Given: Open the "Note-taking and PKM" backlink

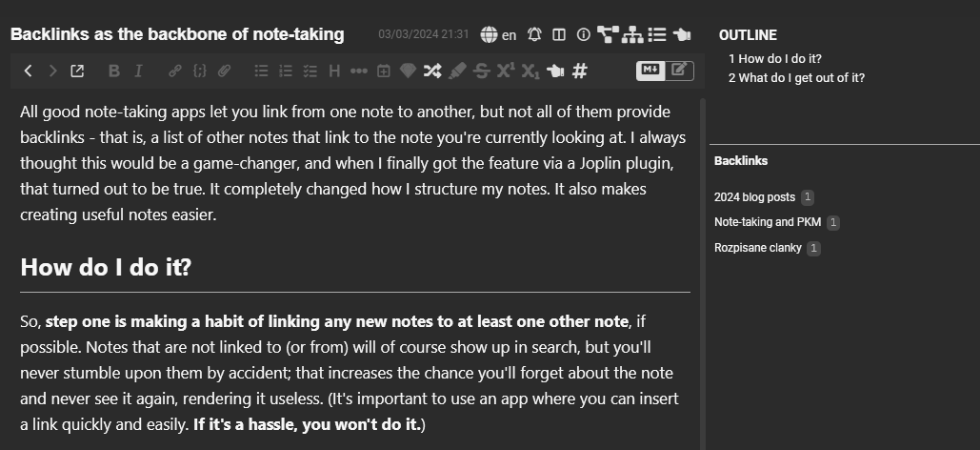Looking at the screenshot, I should click(x=768, y=222).
